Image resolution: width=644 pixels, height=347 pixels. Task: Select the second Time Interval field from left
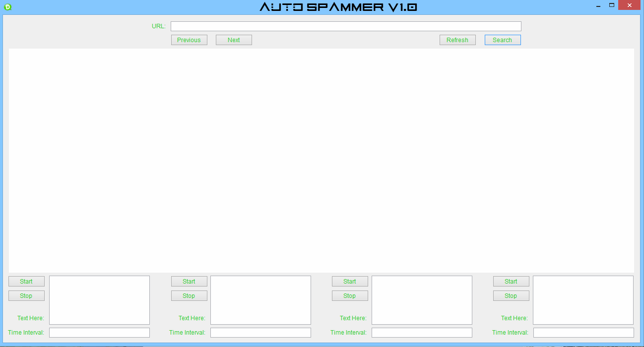pos(260,333)
